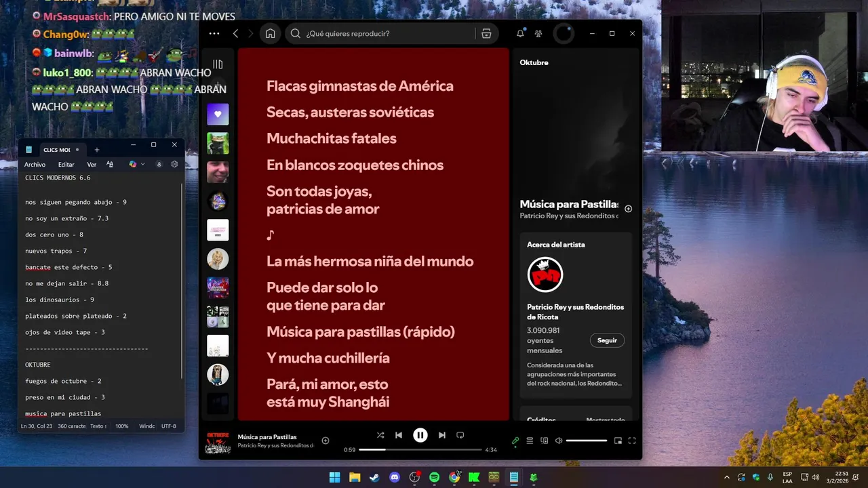This screenshot has height=488, width=868.
Task: Go to the previous track
Action: 399,435
